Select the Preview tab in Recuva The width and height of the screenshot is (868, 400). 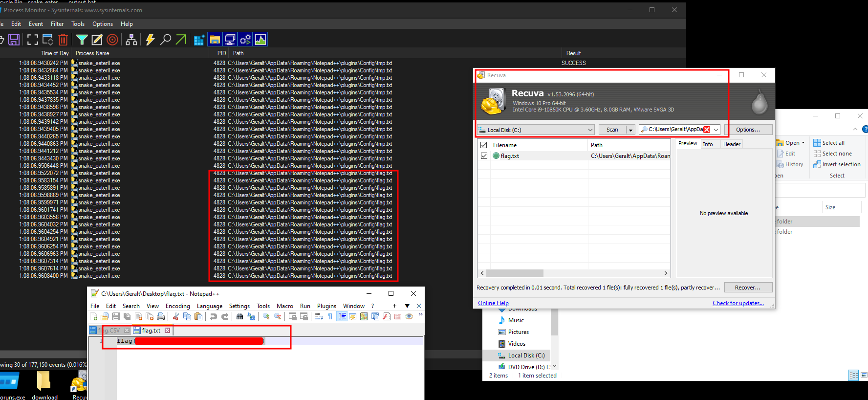click(x=688, y=144)
